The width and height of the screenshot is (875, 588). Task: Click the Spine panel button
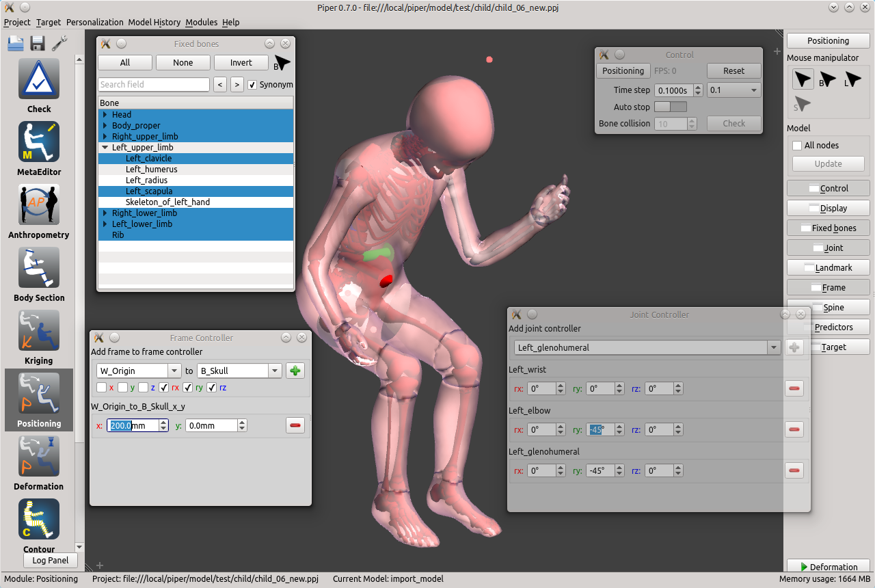pos(829,308)
